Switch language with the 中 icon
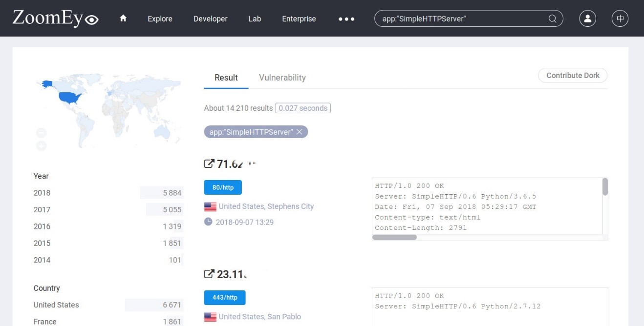Viewport: 644px width, 326px height. (x=620, y=19)
